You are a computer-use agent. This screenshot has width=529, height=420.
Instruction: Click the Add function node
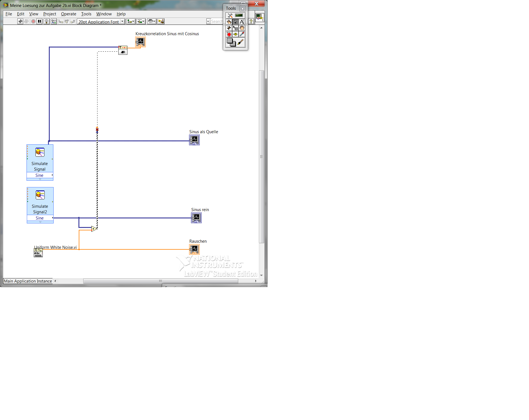point(94,229)
